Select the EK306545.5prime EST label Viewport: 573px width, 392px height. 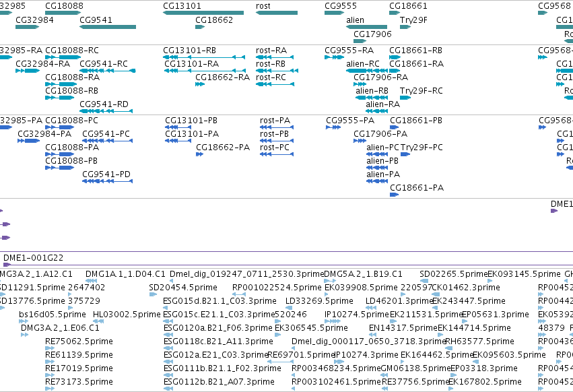(x=311, y=328)
